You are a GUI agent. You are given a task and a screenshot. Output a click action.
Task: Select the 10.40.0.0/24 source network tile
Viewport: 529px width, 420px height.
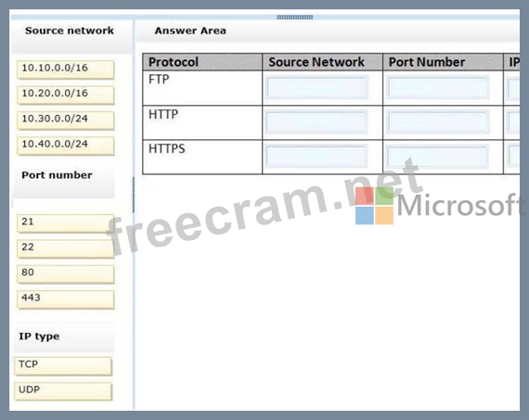66,146
